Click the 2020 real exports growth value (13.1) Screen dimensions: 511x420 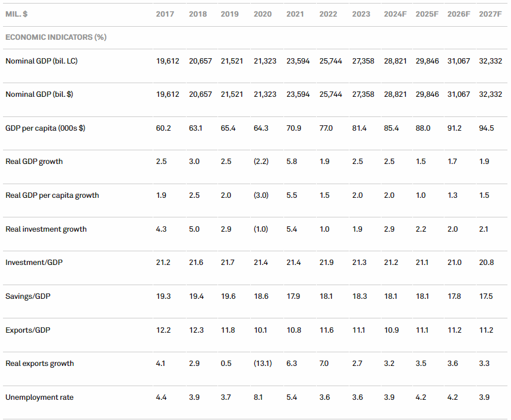(x=261, y=364)
